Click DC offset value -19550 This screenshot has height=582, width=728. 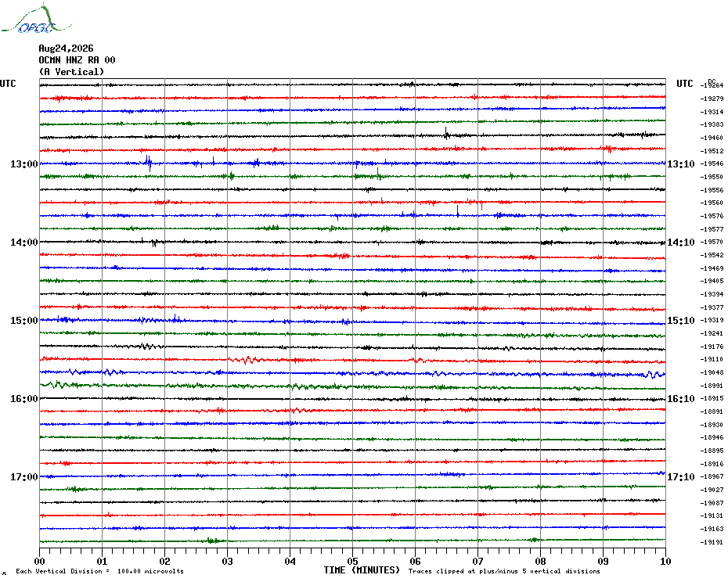coord(712,177)
